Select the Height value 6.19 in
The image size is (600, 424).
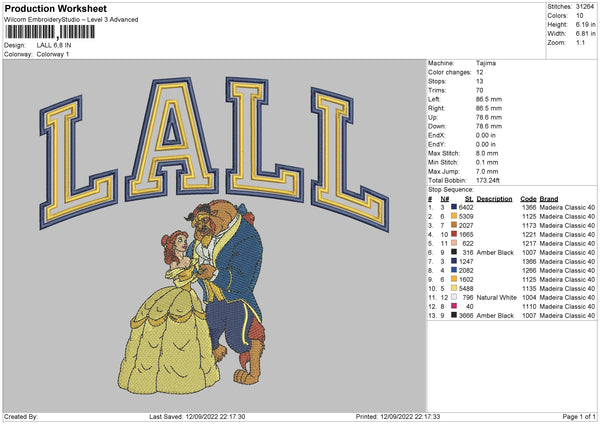tap(585, 24)
